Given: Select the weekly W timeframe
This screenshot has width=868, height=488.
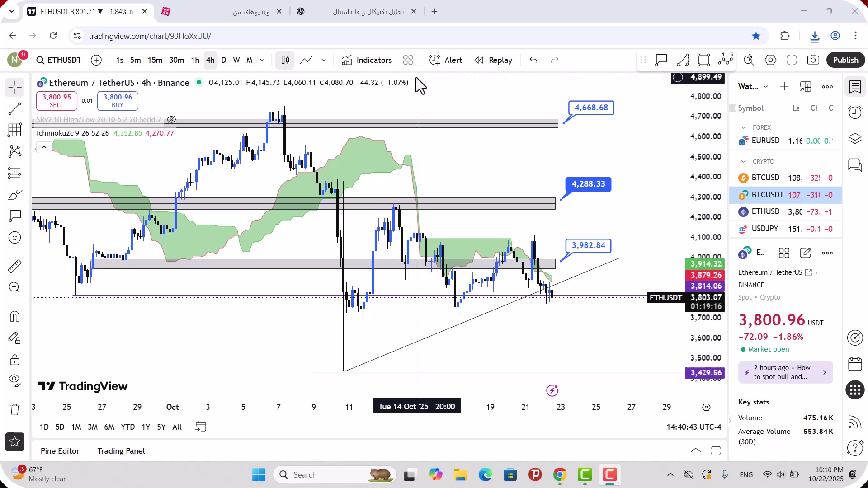Looking at the screenshot, I should click(x=236, y=60).
